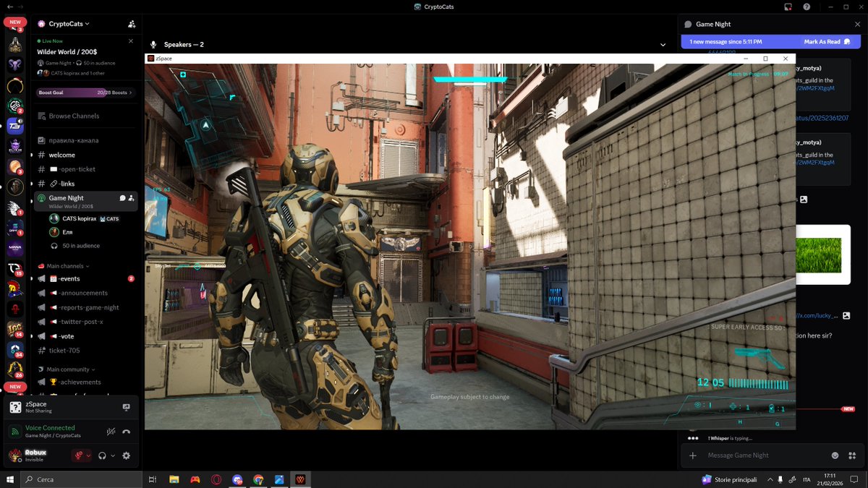The height and width of the screenshot is (488, 868).
Task: Open the -links channel
Action: coord(85,184)
